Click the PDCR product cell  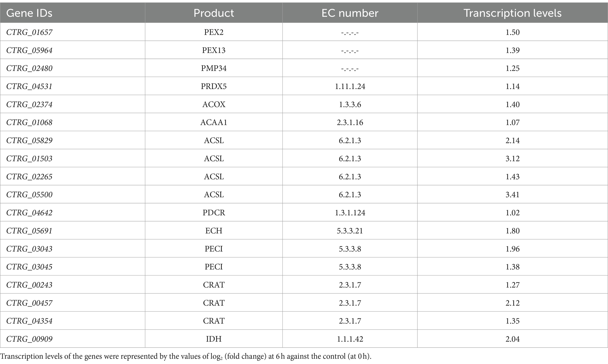click(214, 213)
